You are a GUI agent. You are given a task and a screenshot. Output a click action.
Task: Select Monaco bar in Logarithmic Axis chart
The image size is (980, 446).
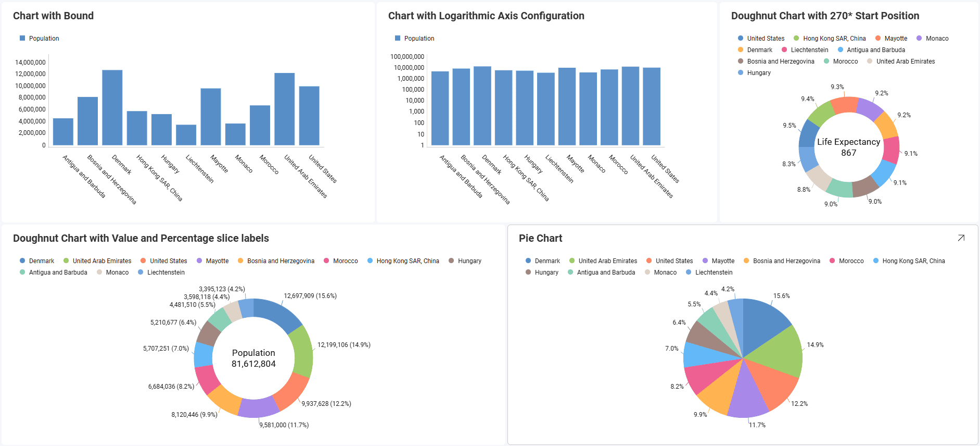click(x=588, y=109)
